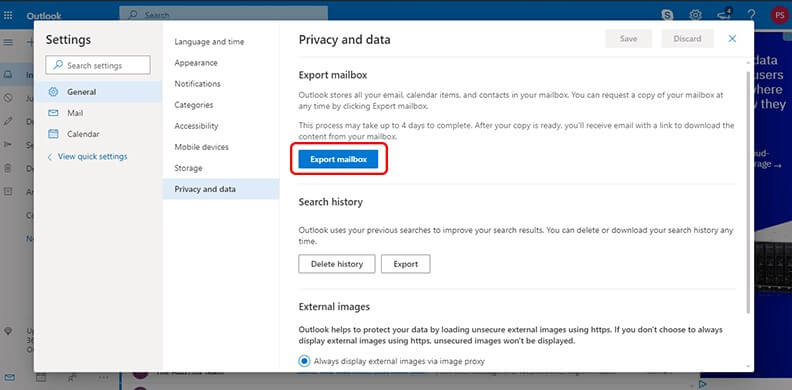Select Privacy and data menu item
Image resolution: width=792 pixels, height=390 pixels.
click(x=221, y=189)
